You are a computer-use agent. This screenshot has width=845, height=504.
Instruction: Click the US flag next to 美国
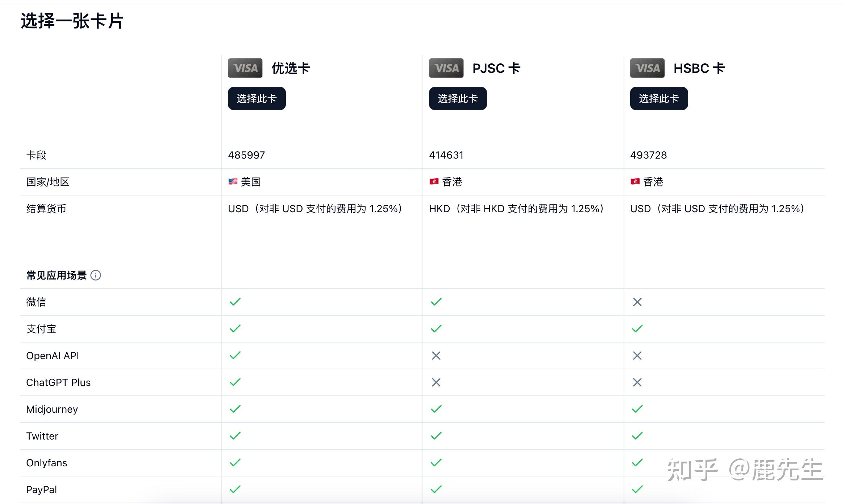233,181
